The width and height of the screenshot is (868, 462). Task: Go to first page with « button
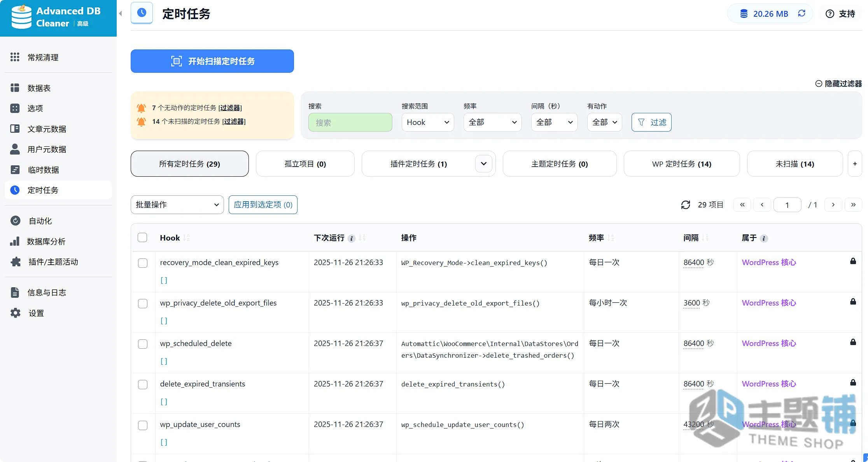[742, 205]
